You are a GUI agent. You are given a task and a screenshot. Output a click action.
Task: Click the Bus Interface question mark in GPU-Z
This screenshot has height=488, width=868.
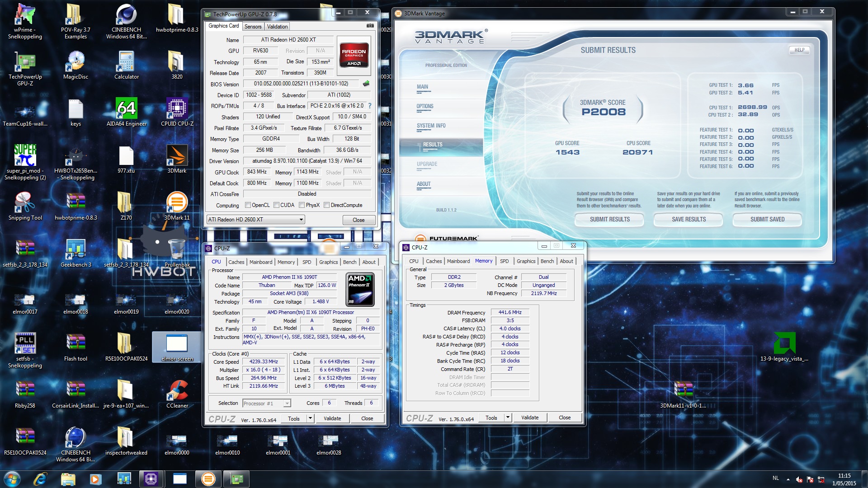click(x=370, y=106)
